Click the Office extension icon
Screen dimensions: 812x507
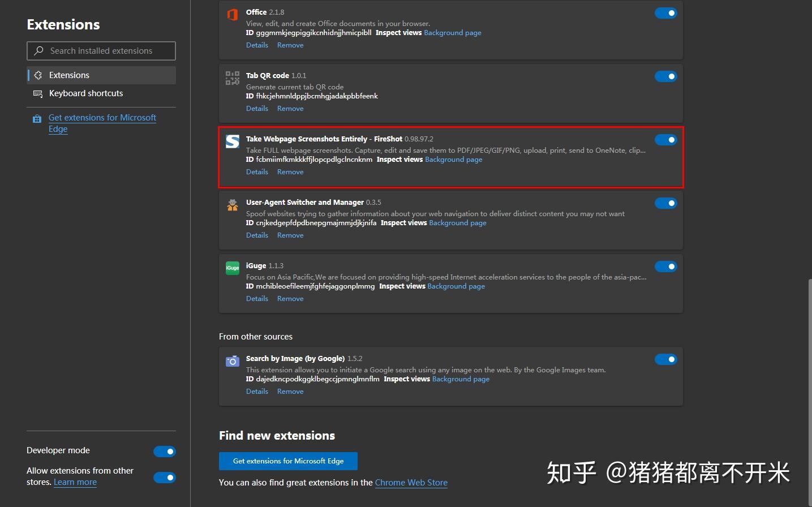[x=232, y=15]
